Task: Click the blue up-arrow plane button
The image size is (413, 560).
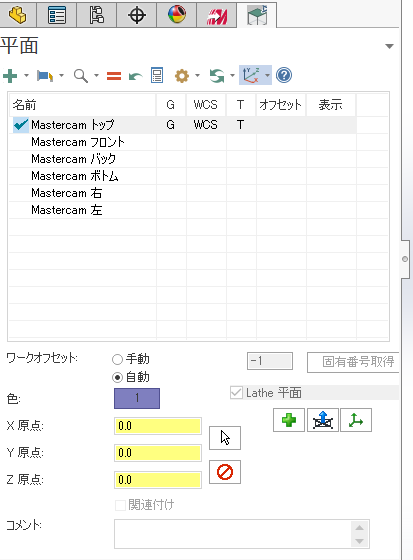Action: pyautogui.click(x=323, y=420)
